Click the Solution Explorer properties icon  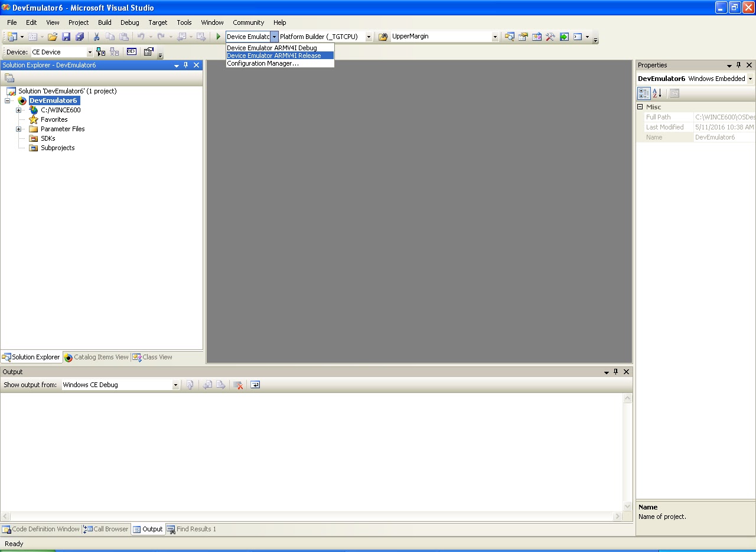coord(9,78)
